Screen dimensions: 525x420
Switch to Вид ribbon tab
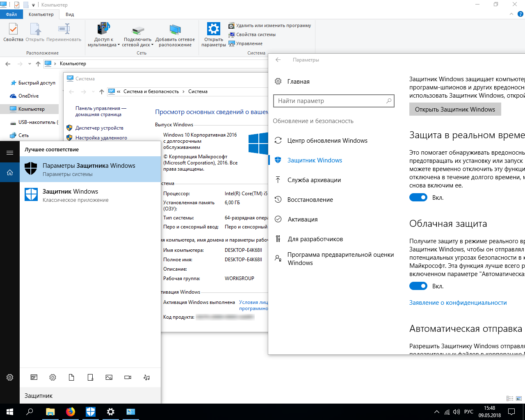click(70, 14)
